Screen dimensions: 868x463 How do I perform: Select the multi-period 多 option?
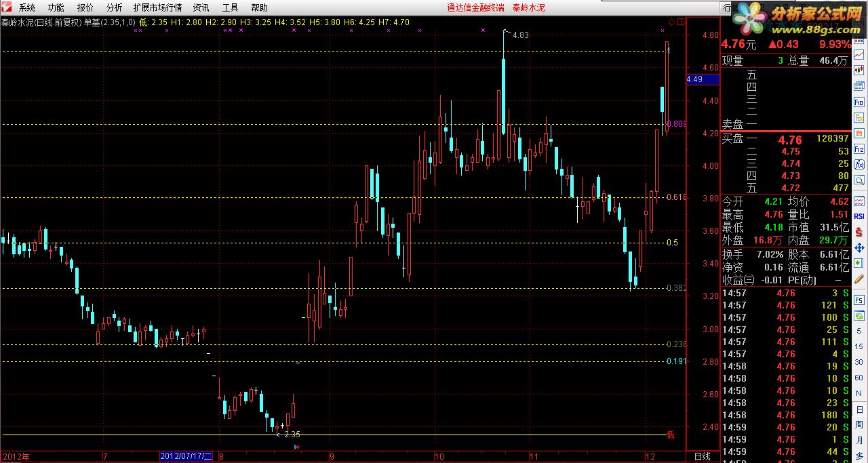click(859, 455)
